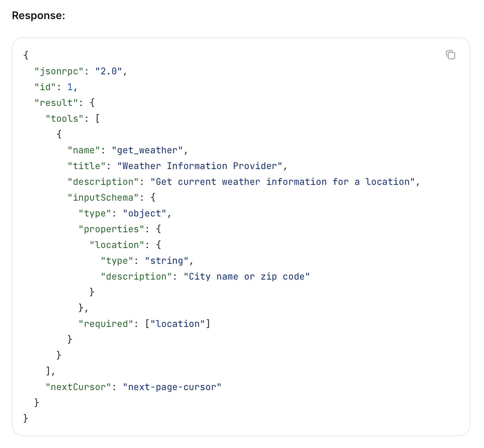Click the "location" key under properties
The image size is (484, 448).
(117, 245)
